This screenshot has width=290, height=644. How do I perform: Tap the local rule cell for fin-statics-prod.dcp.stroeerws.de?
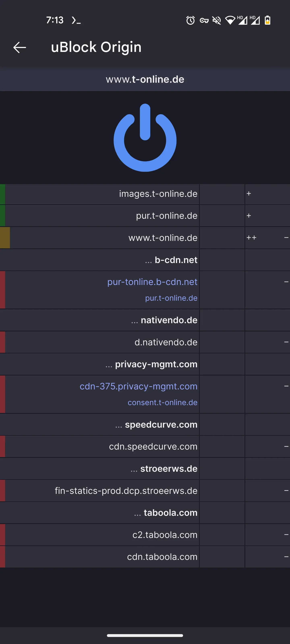pyautogui.click(x=267, y=490)
